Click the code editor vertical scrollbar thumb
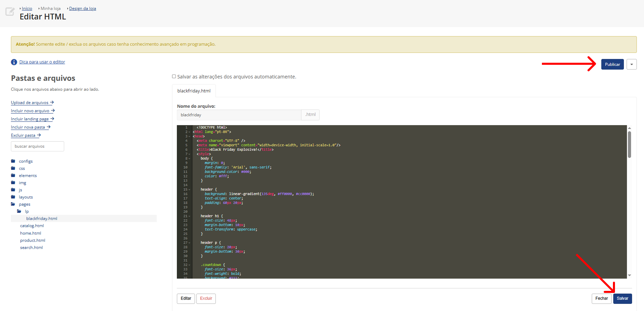 [629, 145]
